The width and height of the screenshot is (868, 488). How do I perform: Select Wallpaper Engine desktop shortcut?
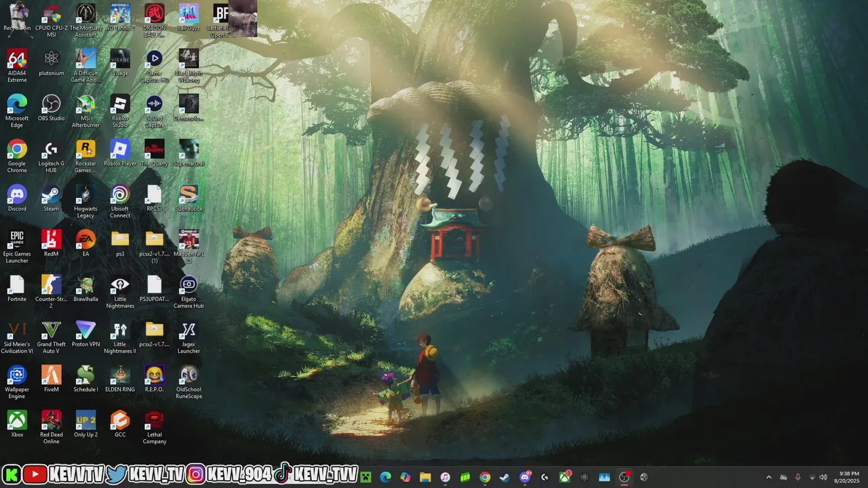17,383
